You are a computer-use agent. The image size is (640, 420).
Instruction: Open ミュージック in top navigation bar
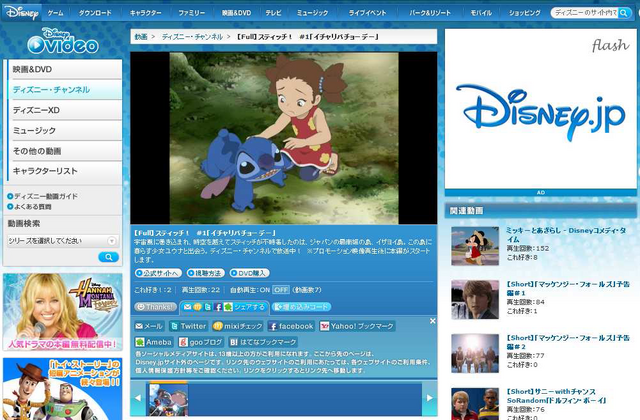(312, 13)
